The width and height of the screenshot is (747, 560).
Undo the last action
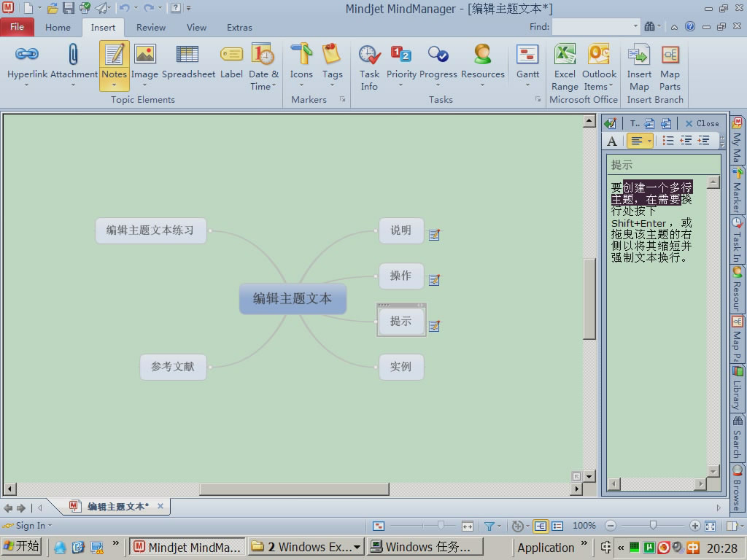(124, 7)
